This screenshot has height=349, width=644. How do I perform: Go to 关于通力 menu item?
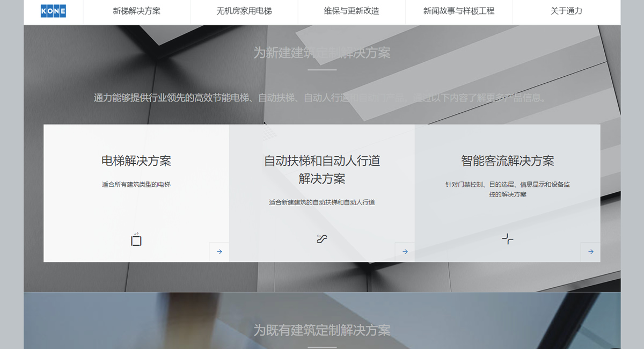click(x=566, y=11)
